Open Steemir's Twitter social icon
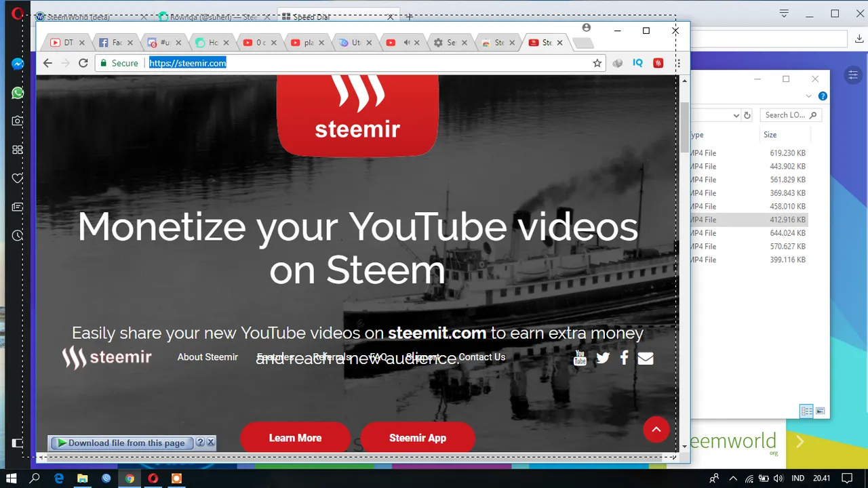 pyautogui.click(x=603, y=358)
